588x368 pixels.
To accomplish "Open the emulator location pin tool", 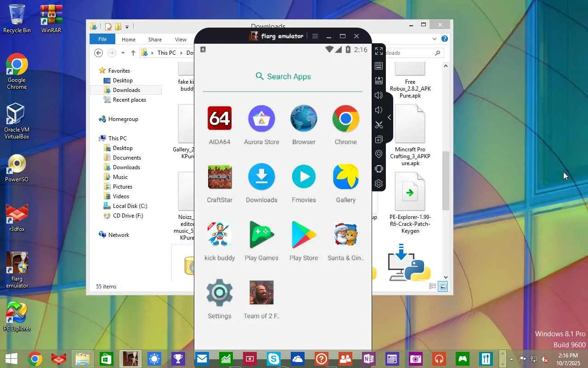I will coord(379,154).
